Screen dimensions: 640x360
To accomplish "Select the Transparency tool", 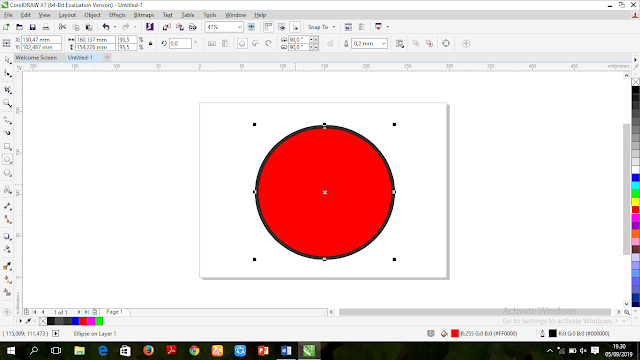I will 7,249.
